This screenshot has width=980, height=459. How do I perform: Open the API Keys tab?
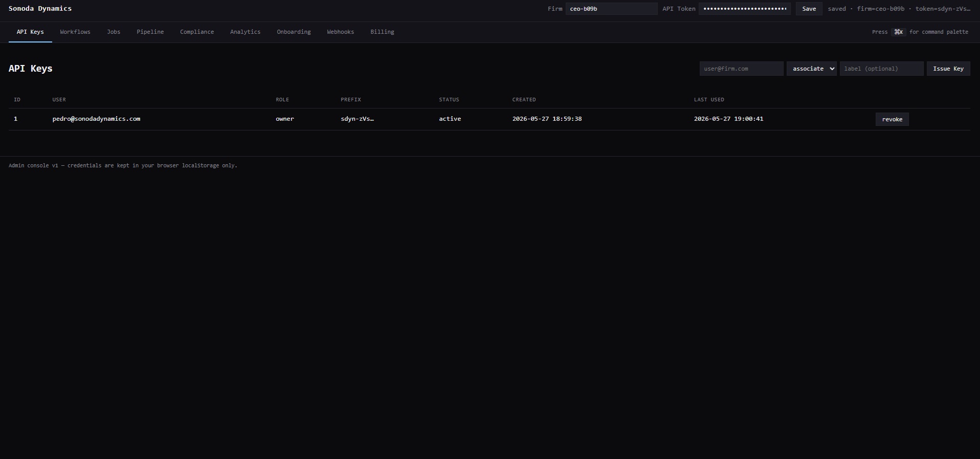tap(30, 32)
